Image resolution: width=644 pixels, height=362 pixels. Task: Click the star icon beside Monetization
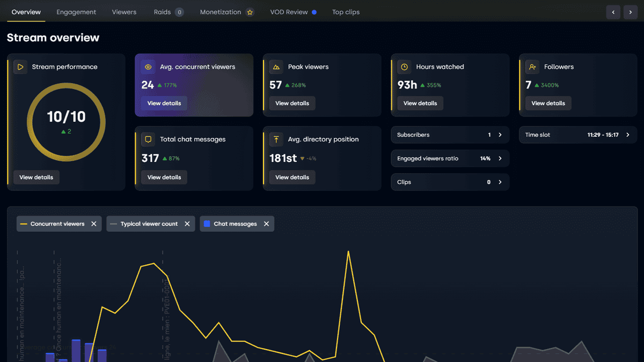coord(250,12)
